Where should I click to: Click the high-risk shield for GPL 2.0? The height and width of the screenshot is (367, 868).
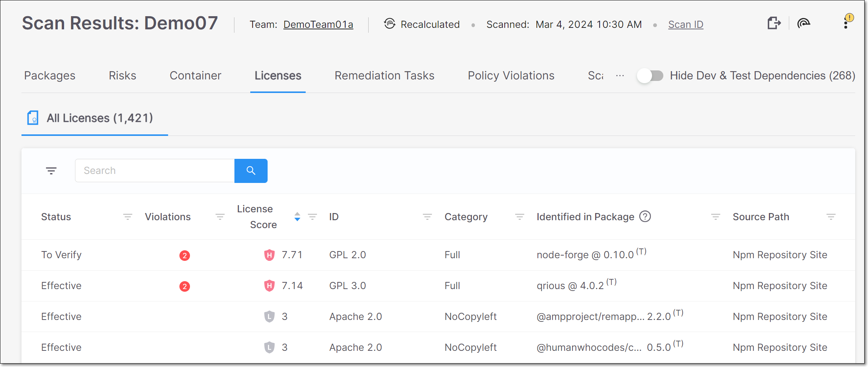(x=269, y=255)
